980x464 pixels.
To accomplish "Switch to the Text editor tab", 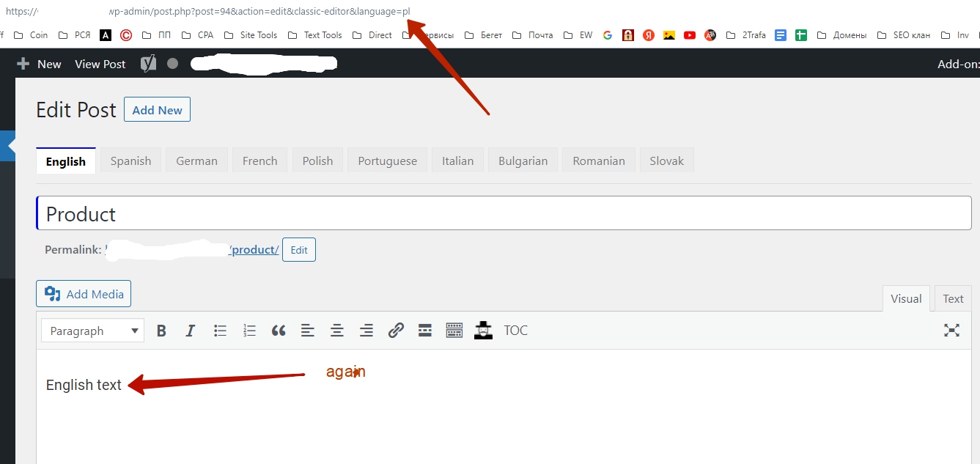I will (953, 298).
